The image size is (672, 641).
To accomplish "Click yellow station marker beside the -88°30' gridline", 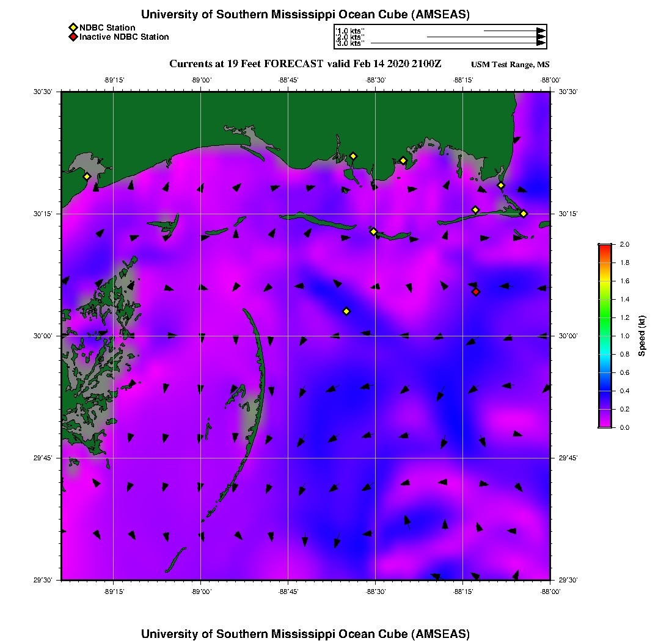I will click(373, 231).
